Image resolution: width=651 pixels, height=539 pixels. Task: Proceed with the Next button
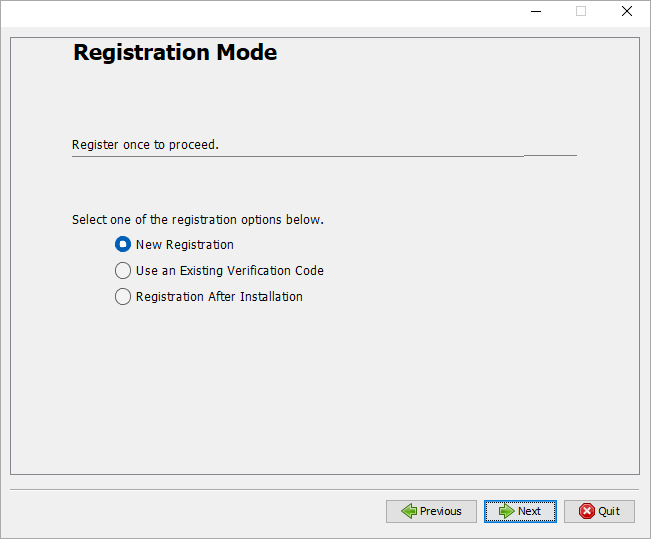pyautogui.click(x=520, y=511)
